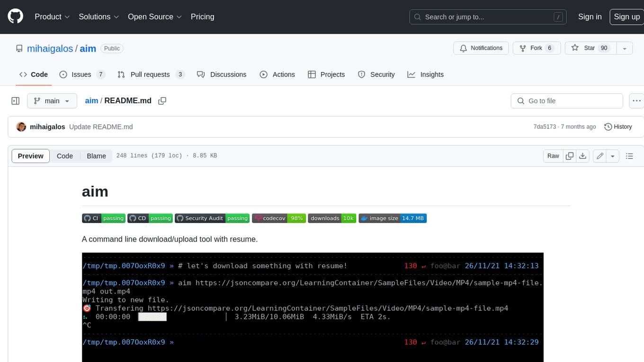
Task: Open the Insights tab
Action: click(426, 74)
